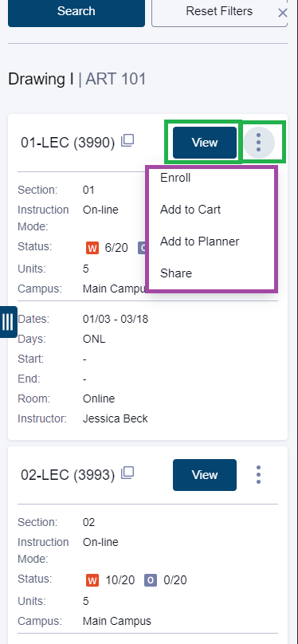Click the 02-LEC (3993) section title
This screenshot has height=644, width=298.
[x=68, y=475]
